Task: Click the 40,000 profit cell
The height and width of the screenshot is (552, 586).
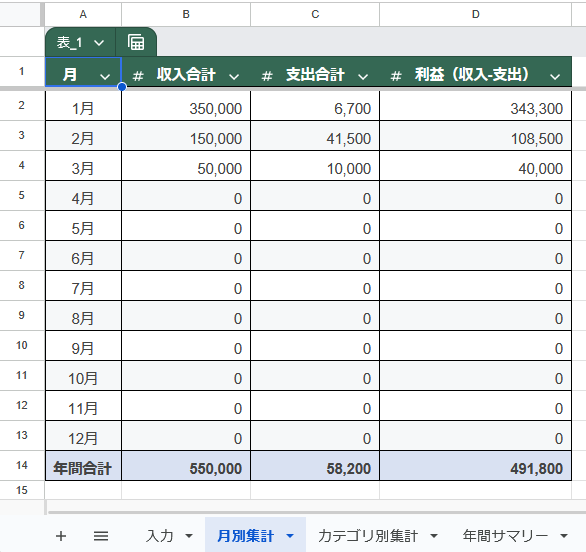Action: click(475, 166)
